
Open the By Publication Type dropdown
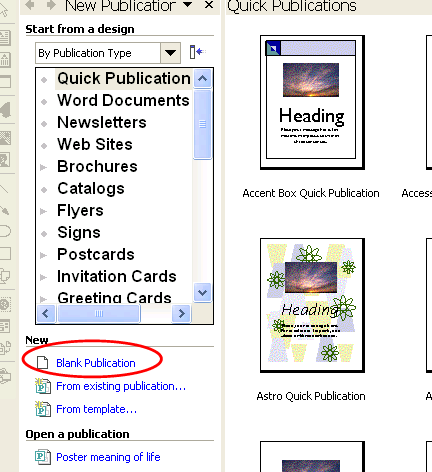click(170, 53)
